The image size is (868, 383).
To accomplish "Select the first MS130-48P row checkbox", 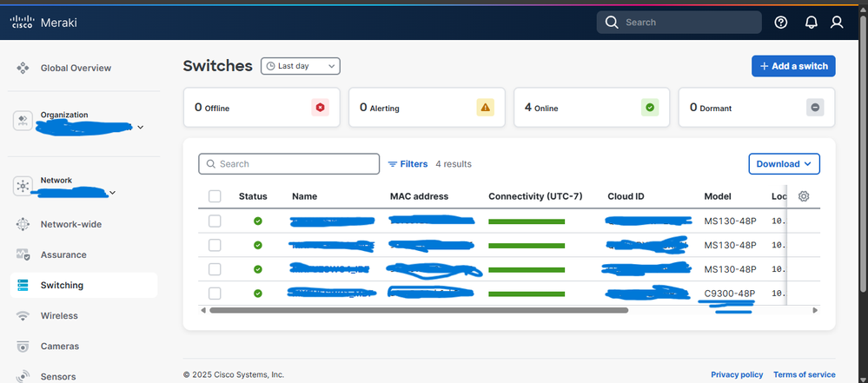I will click(x=215, y=221).
